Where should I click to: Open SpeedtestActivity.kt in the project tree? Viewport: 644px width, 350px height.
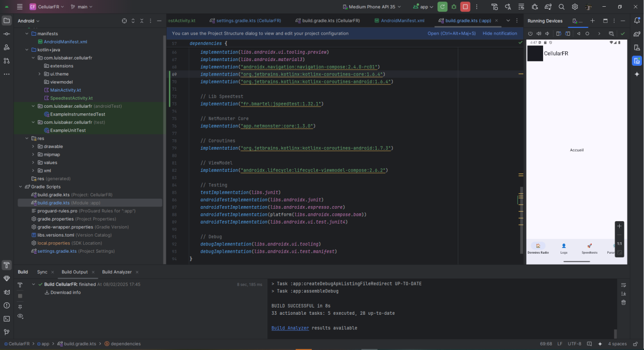[71, 98]
